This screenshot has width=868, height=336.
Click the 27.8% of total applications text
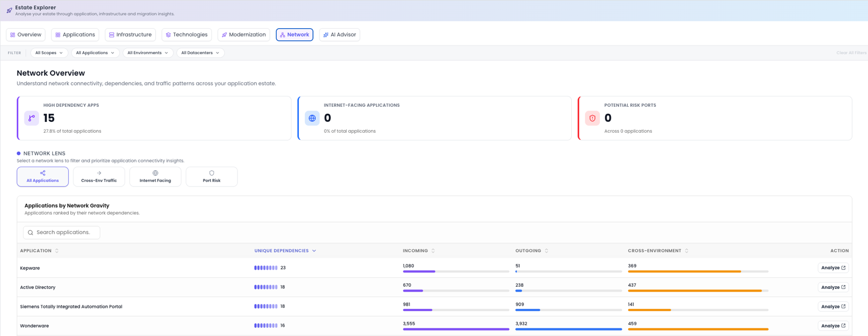tap(72, 131)
